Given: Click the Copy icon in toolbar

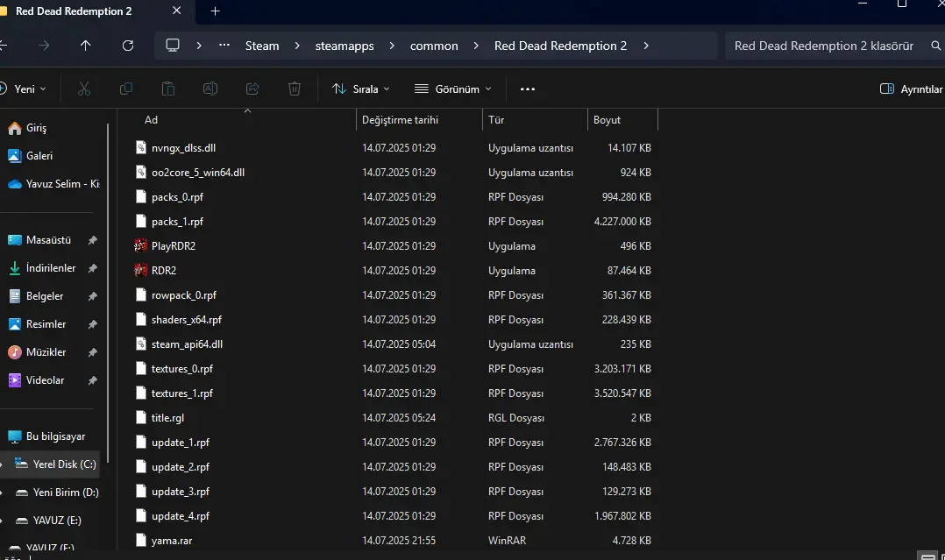Looking at the screenshot, I should (x=126, y=89).
